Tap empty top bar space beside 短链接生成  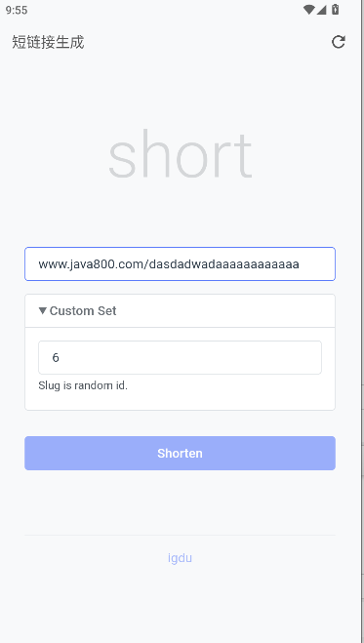tap(205, 42)
